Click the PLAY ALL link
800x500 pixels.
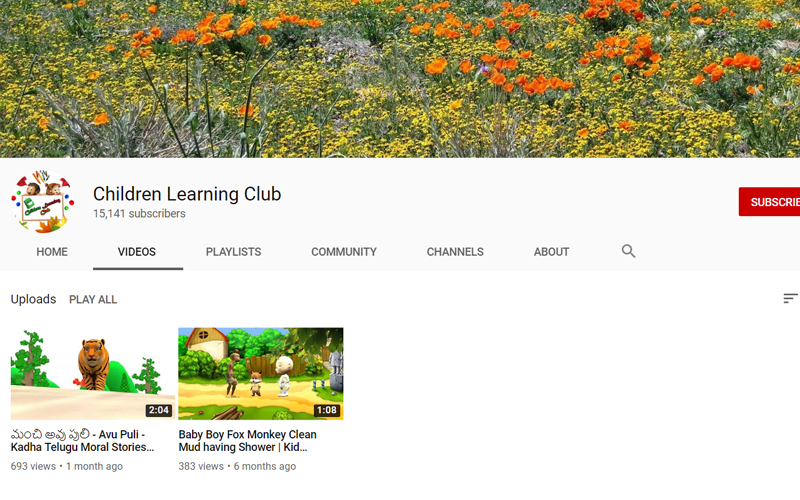pyautogui.click(x=93, y=300)
